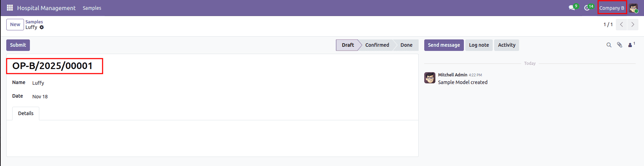Open the gear actions menu beside Luffy

point(42,27)
